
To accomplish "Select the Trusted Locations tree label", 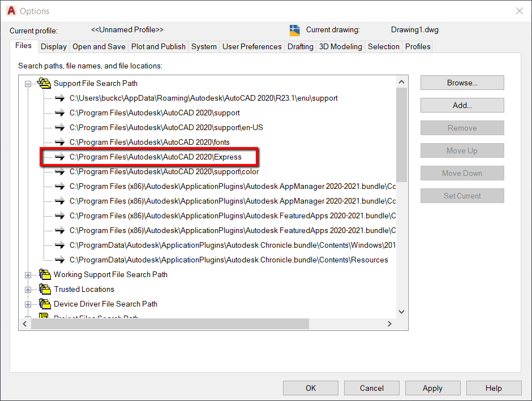I will (84, 289).
